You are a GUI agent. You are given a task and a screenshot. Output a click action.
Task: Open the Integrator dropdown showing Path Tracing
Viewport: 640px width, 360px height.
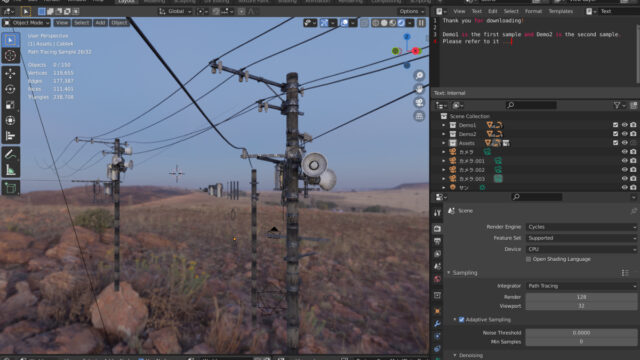581,286
